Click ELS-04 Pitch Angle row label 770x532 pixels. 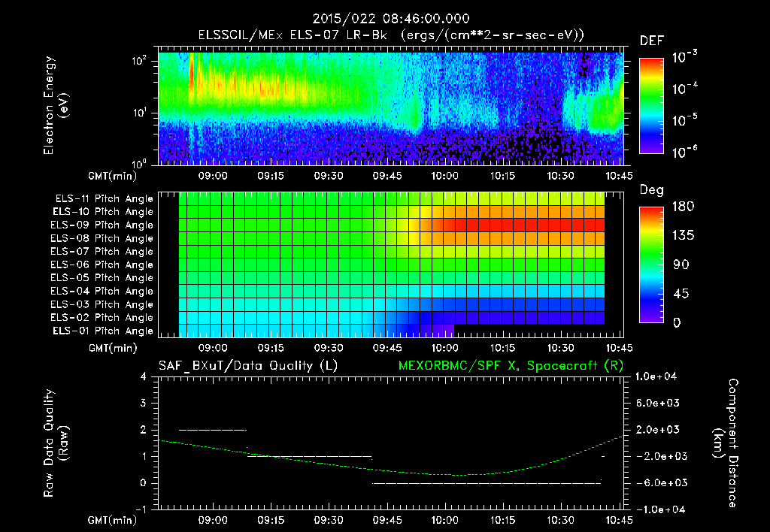pyautogui.click(x=102, y=291)
